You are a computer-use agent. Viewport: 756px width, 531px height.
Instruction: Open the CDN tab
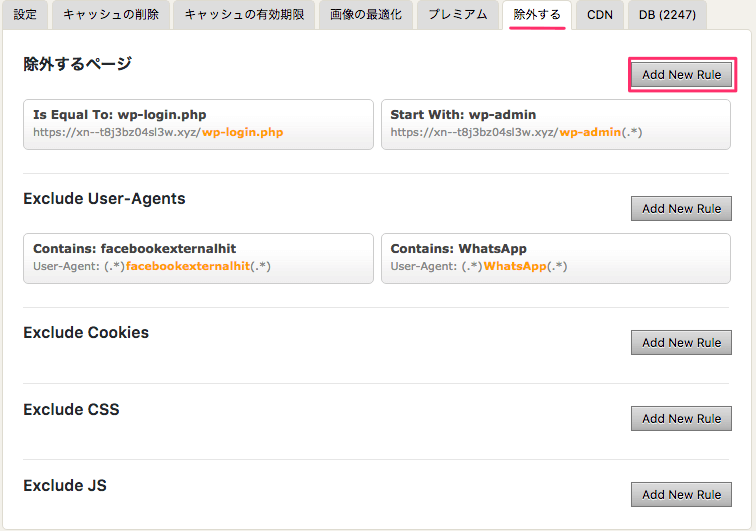[600, 15]
